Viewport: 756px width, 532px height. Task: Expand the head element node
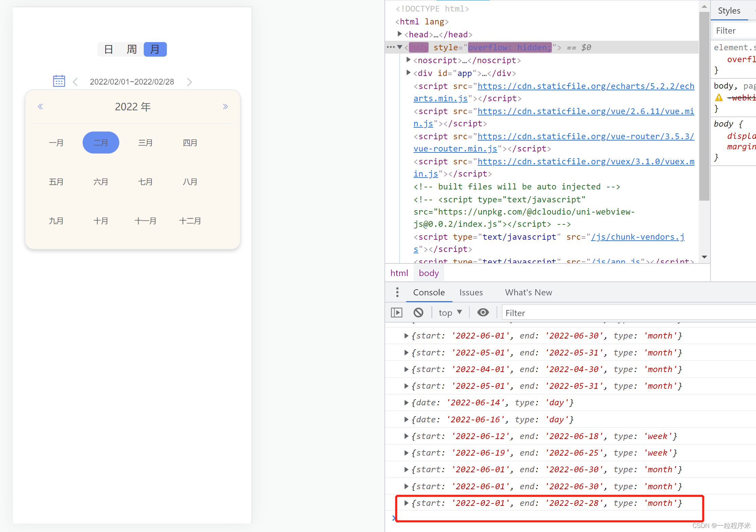(x=400, y=34)
